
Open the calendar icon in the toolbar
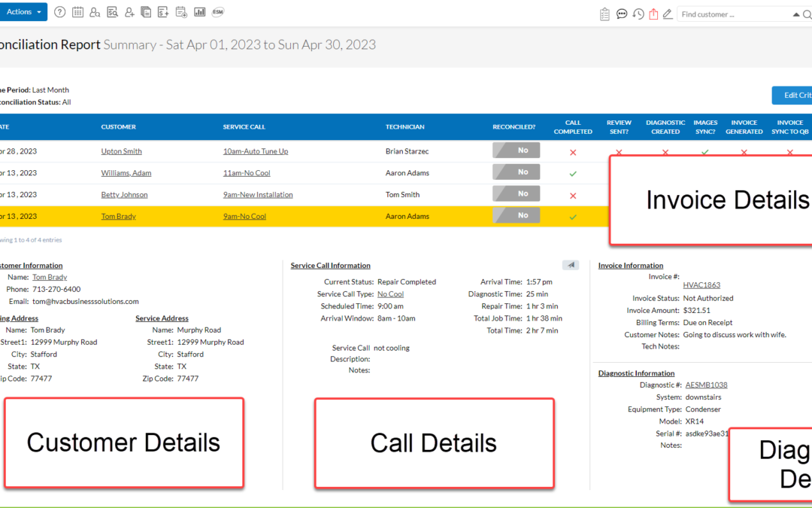point(77,13)
